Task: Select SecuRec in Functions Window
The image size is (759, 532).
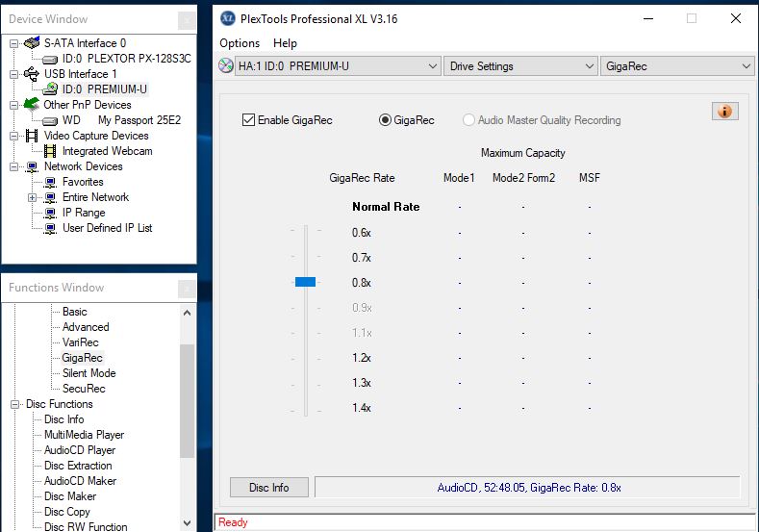Action: pyautogui.click(x=84, y=389)
